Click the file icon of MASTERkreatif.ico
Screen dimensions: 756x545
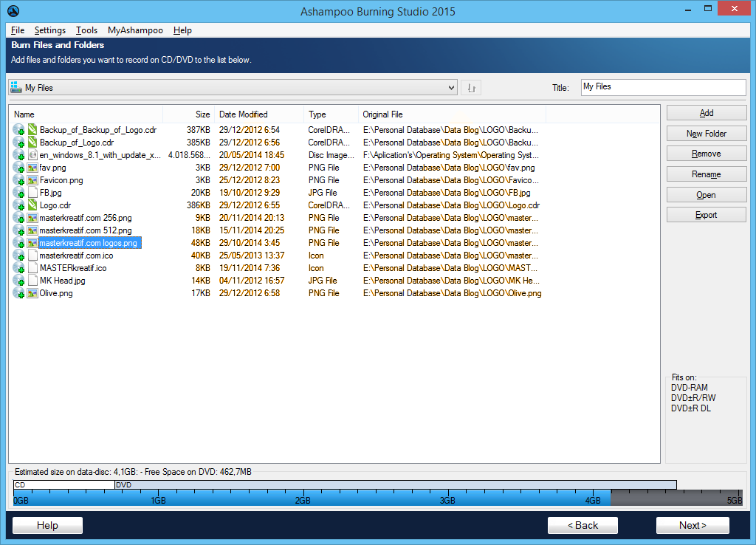(32, 267)
